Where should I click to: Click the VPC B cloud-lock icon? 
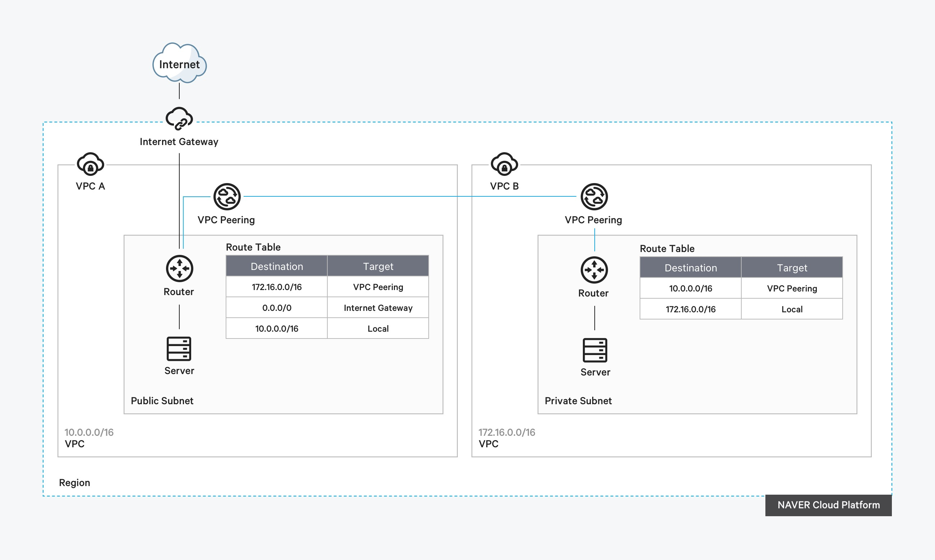504,164
